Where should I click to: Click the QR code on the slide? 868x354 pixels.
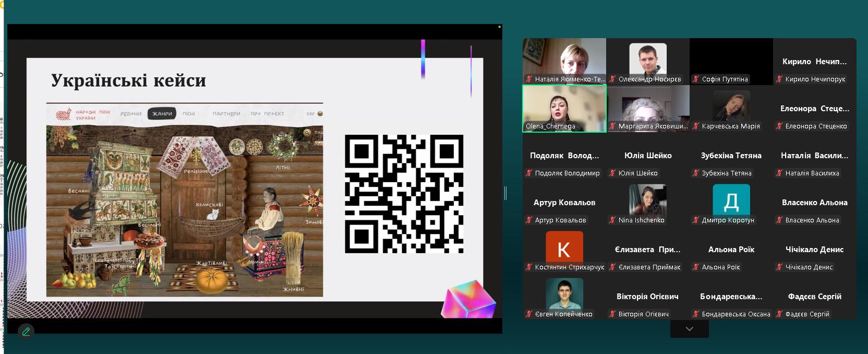coord(404,194)
